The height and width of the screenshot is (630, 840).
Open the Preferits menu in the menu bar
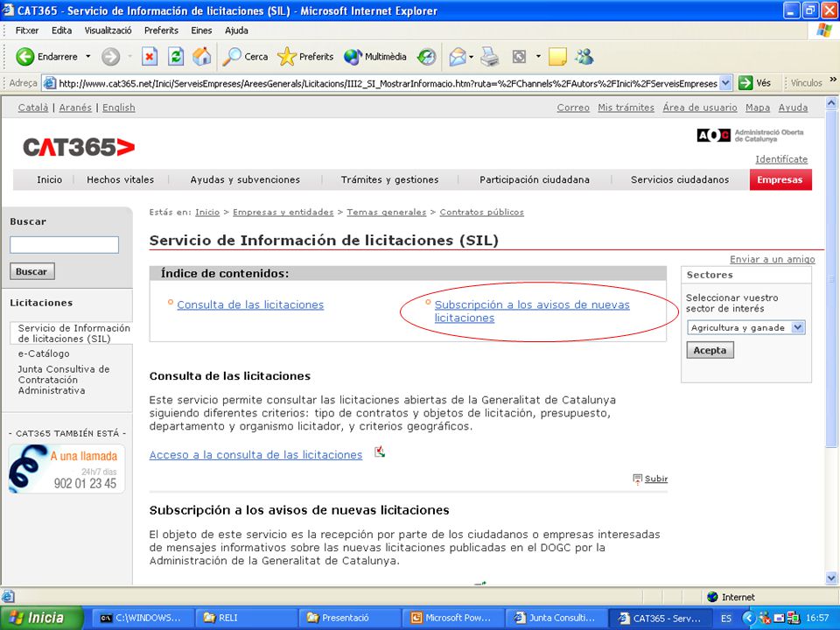click(161, 31)
